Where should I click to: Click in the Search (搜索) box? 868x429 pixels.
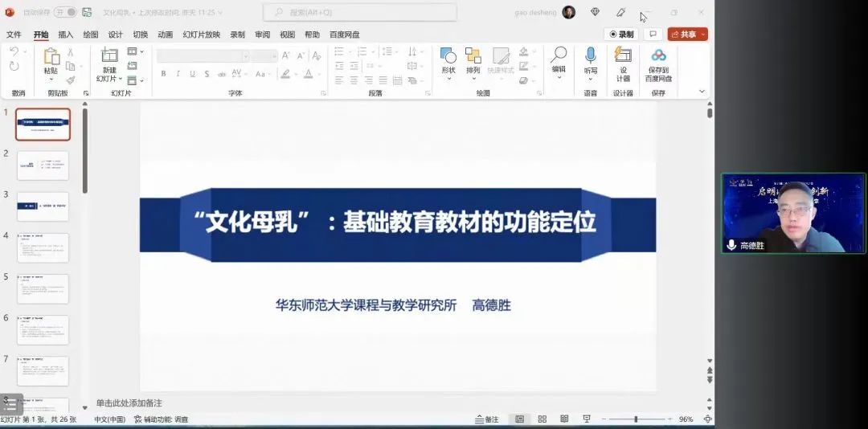pyautogui.click(x=360, y=12)
